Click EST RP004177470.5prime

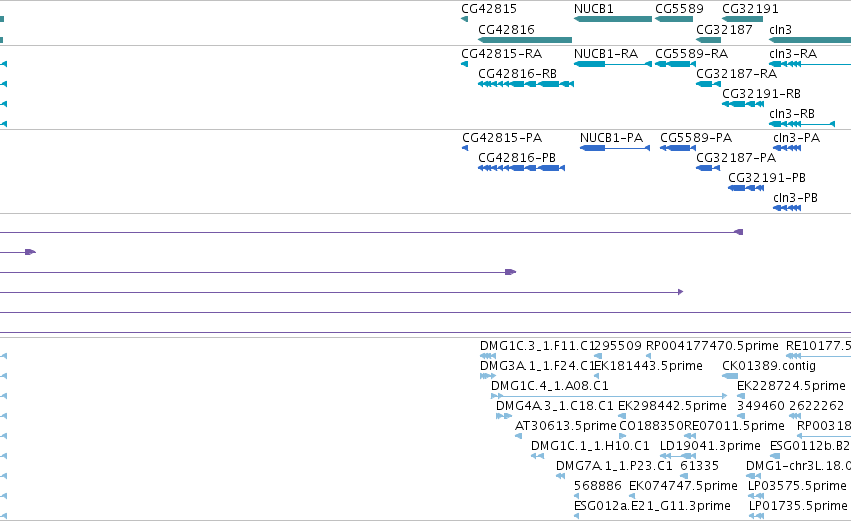(x=712, y=346)
